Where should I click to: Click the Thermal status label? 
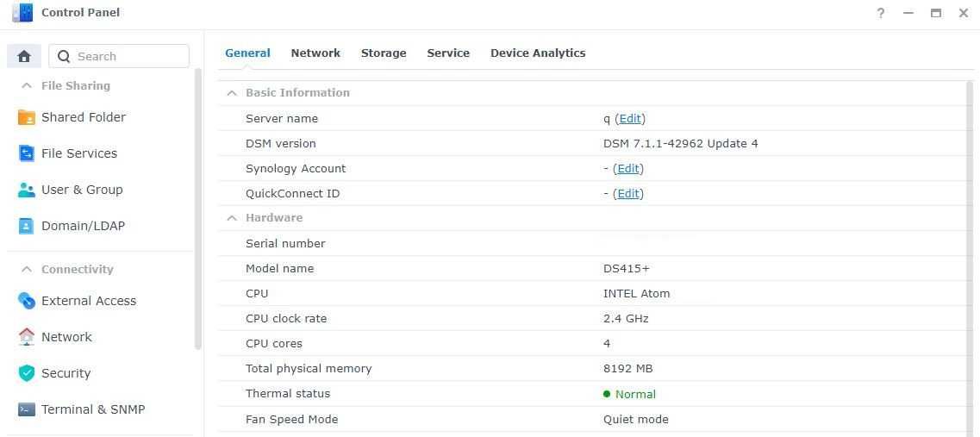pyautogui.click(x=288, y=393)
